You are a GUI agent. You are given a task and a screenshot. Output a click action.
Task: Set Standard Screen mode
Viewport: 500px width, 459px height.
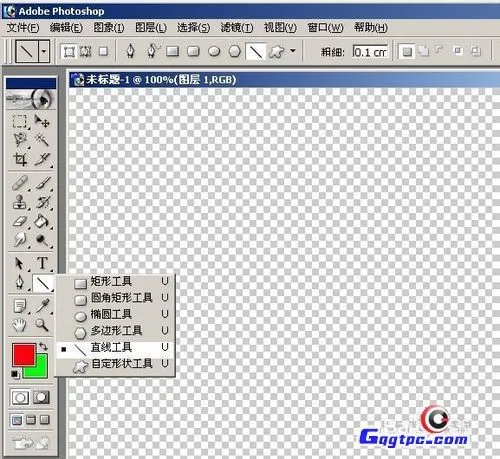point(17,420)
